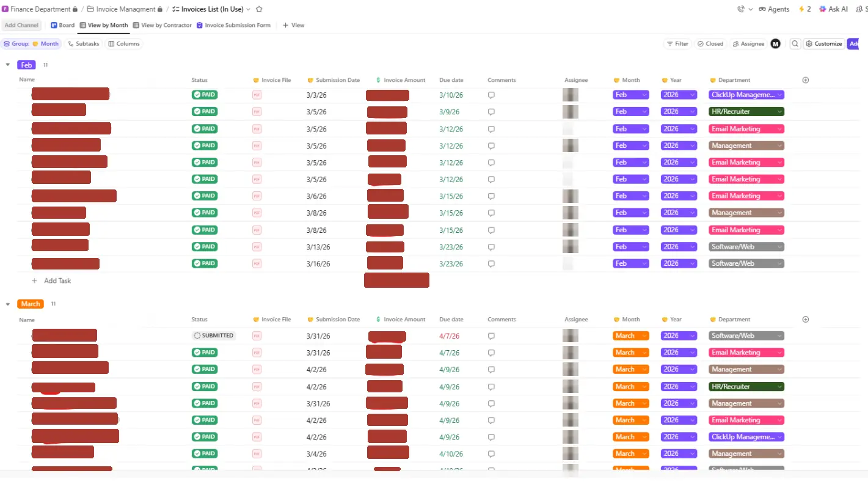
Task: Click Add Channel button
Action: tap(21, 25)
